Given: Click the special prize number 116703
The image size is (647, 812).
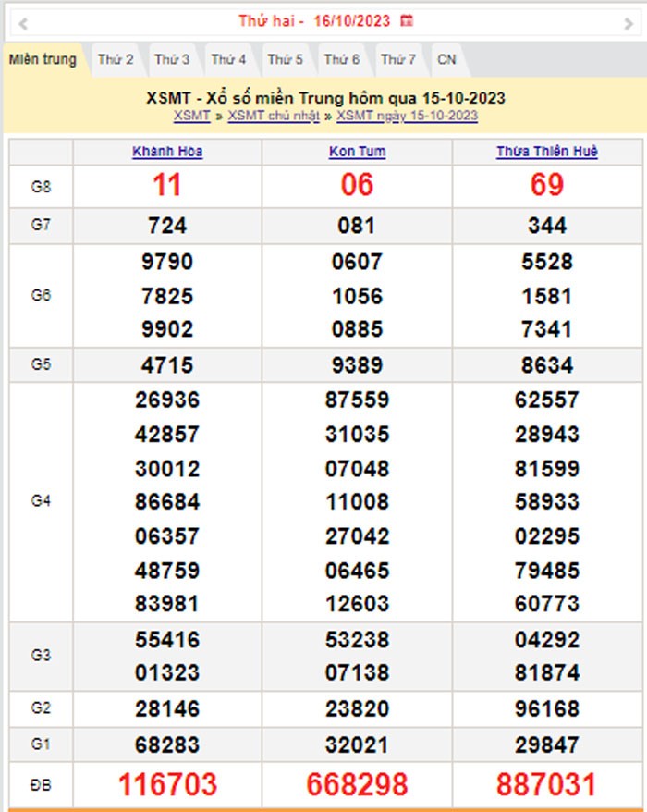Looking at the screenshot, I should [167, 785].
